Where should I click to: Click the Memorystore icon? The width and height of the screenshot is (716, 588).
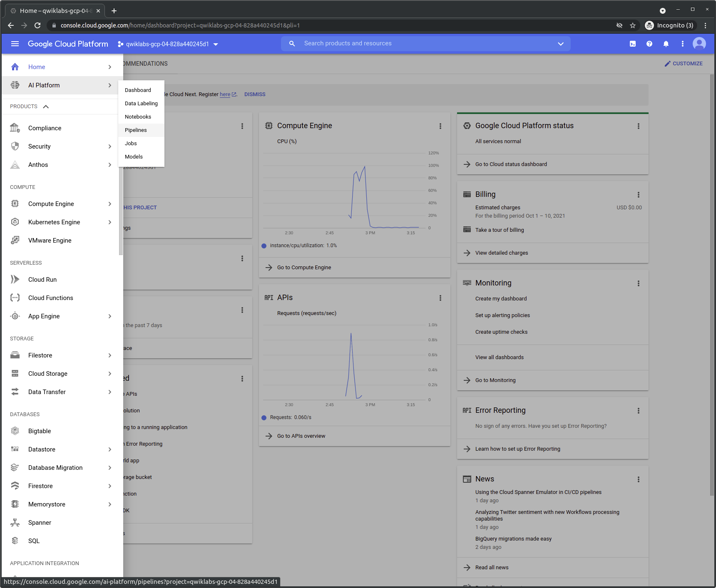(x=15, y=504)
